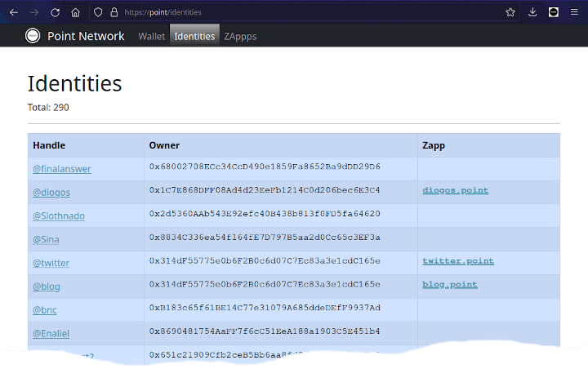Click the padlock site info icon

114,12
